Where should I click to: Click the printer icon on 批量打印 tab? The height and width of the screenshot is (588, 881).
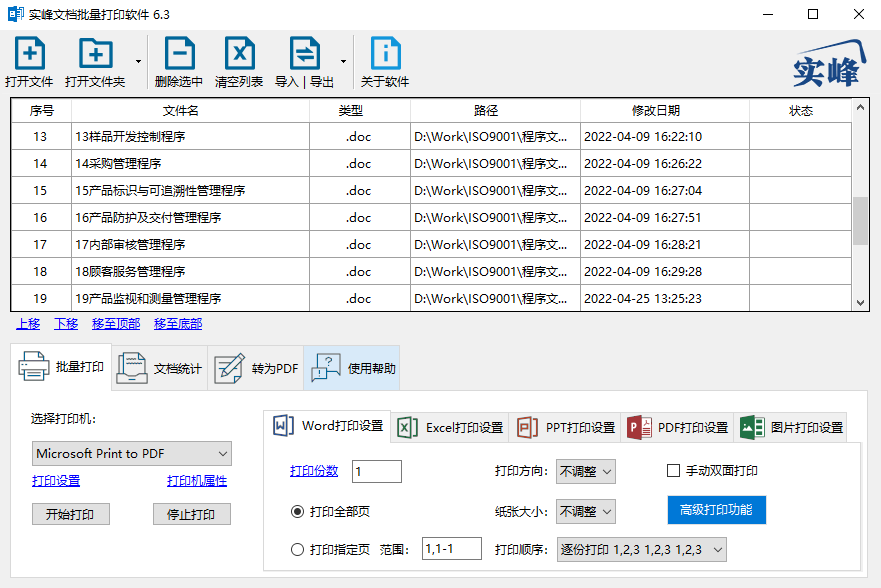pos(34,367)
